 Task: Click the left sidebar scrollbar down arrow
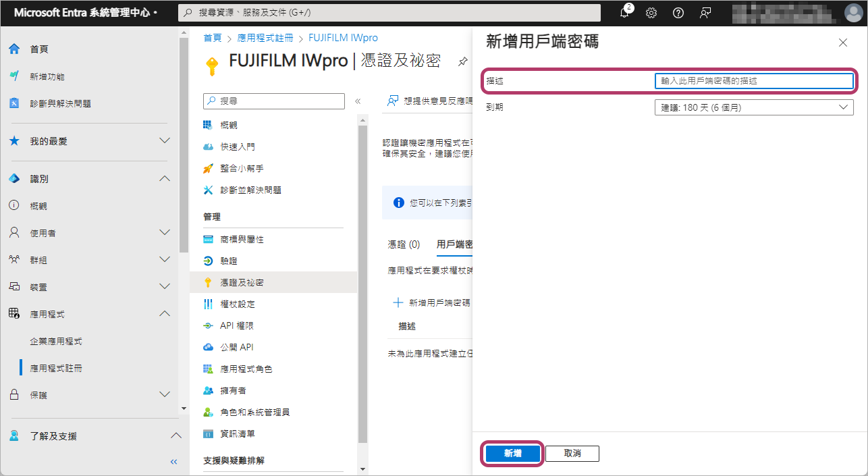coord(184,408)
